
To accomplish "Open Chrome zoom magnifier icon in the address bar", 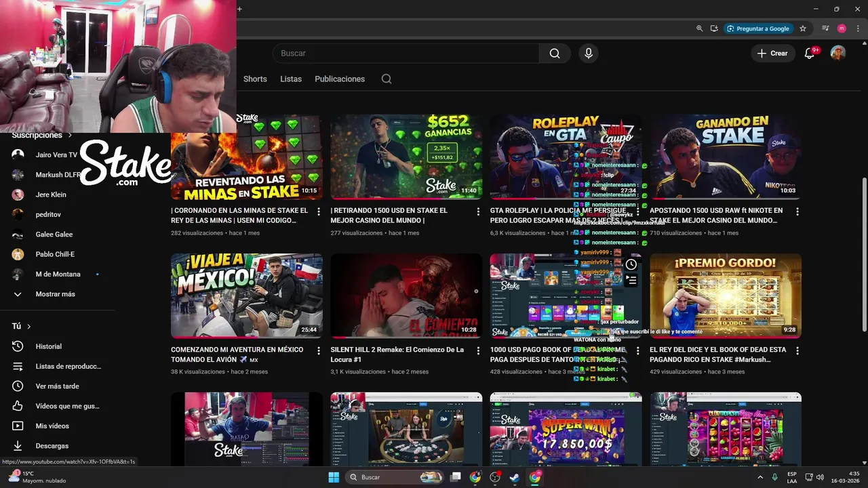I will [x=699, y=28].
